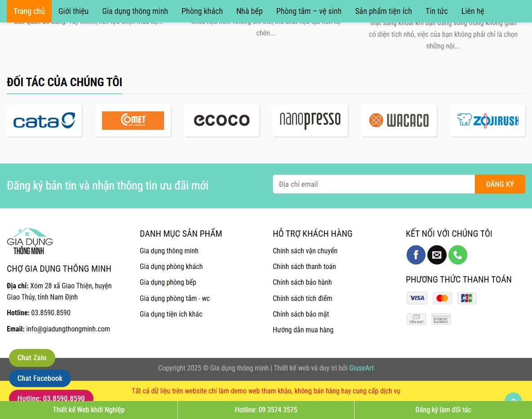Open Sản phẩm tiện ích menu item
This screenshot has width=532, height=419.
click(x=383, y=11)
